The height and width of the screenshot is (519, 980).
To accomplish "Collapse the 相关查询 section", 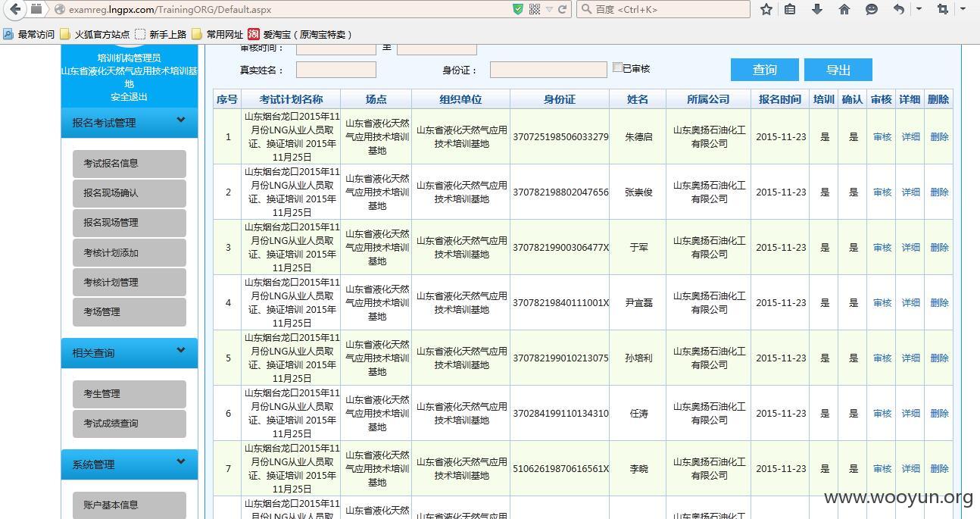I will [x=130, y=353].
